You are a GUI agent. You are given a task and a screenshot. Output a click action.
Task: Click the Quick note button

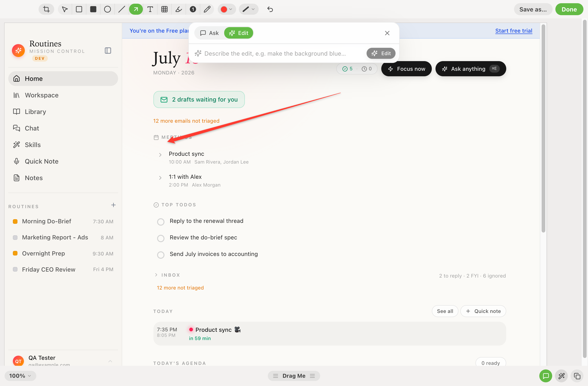(483, 311)
